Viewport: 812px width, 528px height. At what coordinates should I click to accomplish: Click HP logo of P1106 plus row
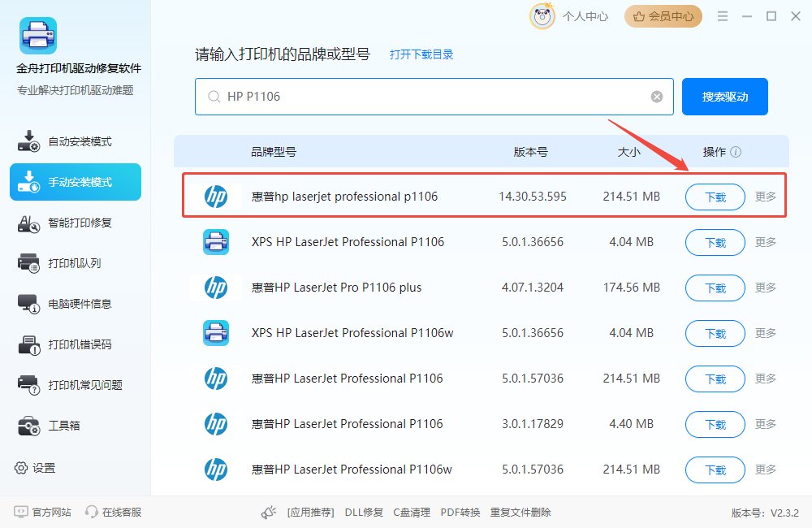(x=216, y=287)
